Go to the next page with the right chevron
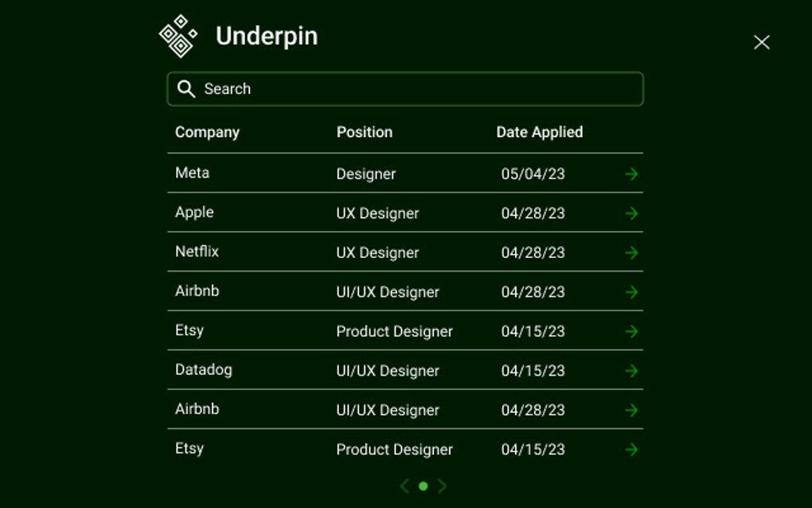 point(442,486)
